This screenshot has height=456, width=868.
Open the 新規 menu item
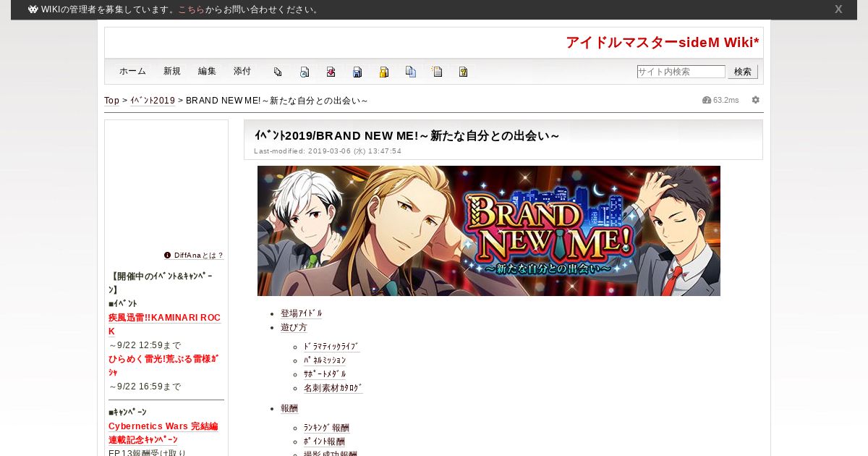click(172, 71)
